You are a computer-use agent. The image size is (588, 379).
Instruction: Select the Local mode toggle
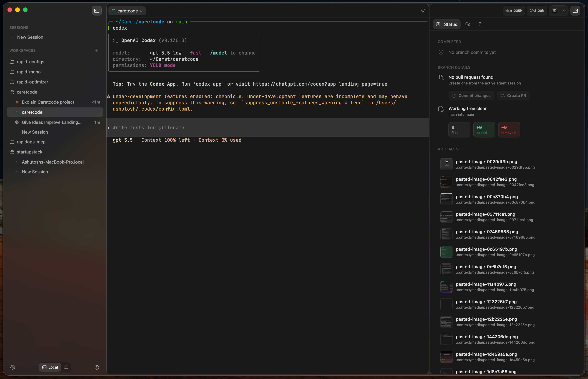(x=50, y=367)
